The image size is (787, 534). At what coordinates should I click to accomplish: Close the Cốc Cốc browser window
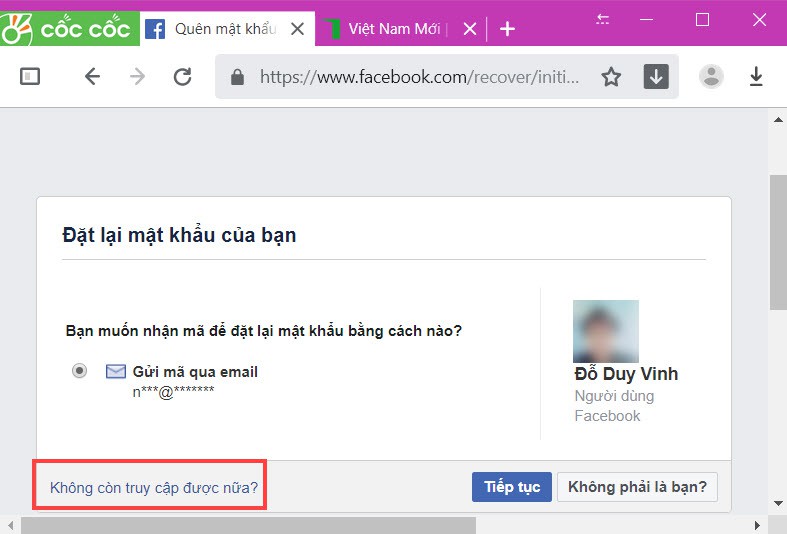pyautogui.click(x=759, y=20)
